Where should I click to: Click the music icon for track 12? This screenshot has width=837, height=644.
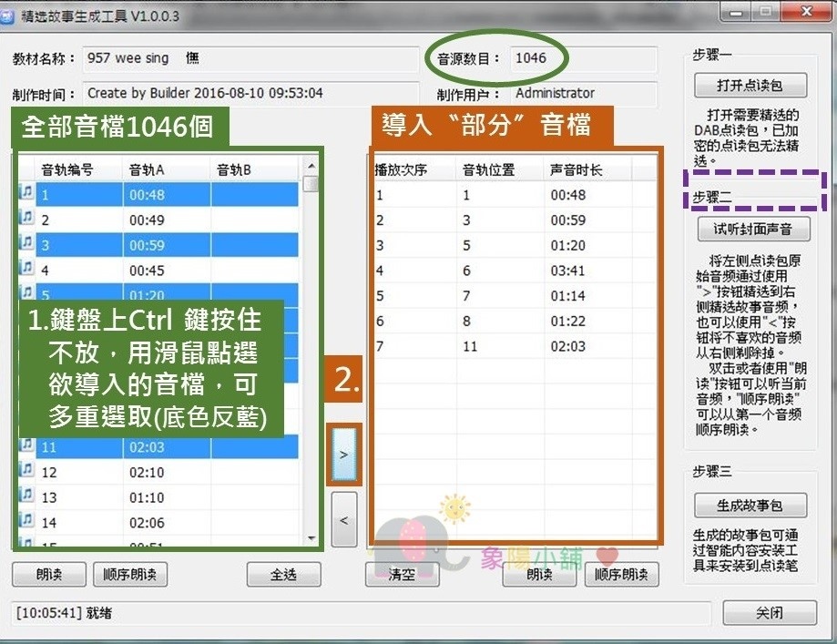coord(26,469)
